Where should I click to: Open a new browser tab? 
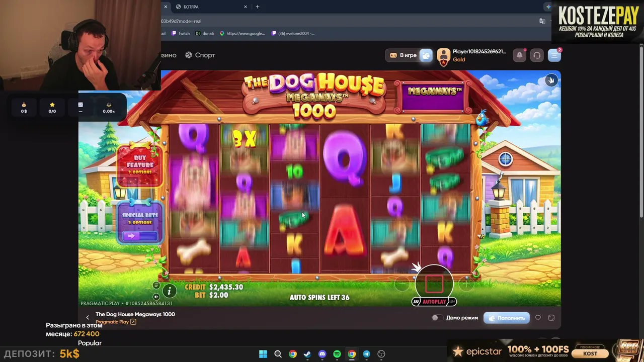[x=258, y=7]
